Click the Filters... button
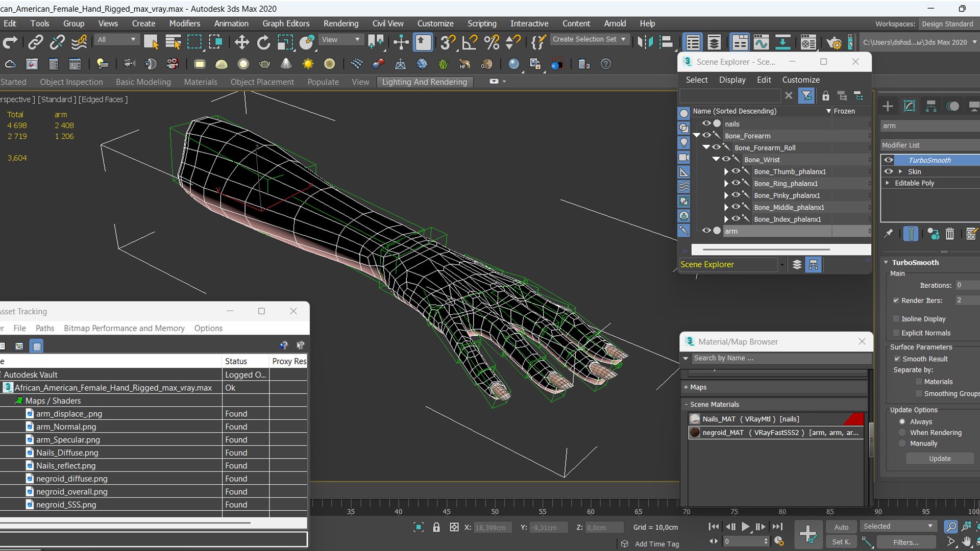Viewport: 980px width, 551px height. (905, 542)
